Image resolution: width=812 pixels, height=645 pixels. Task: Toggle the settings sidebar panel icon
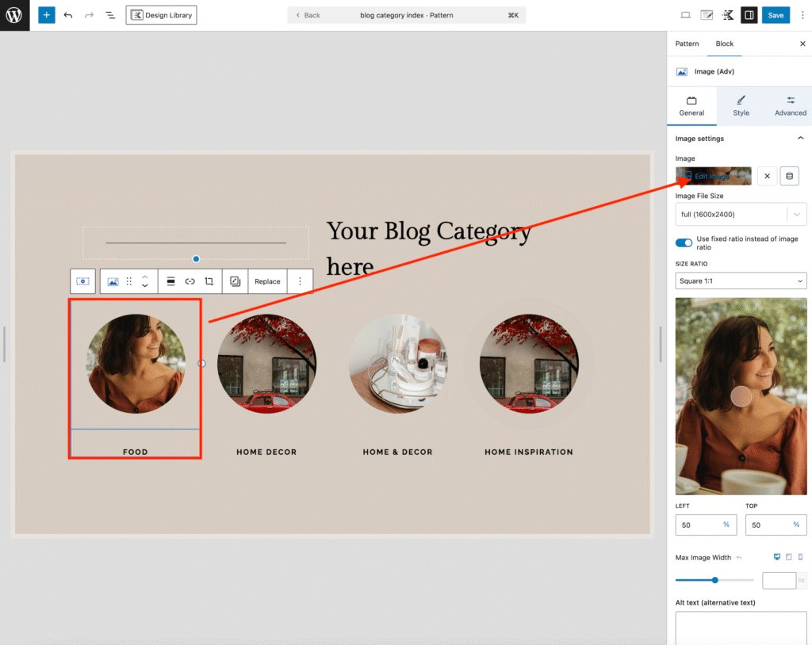click(x=749, y=15)
